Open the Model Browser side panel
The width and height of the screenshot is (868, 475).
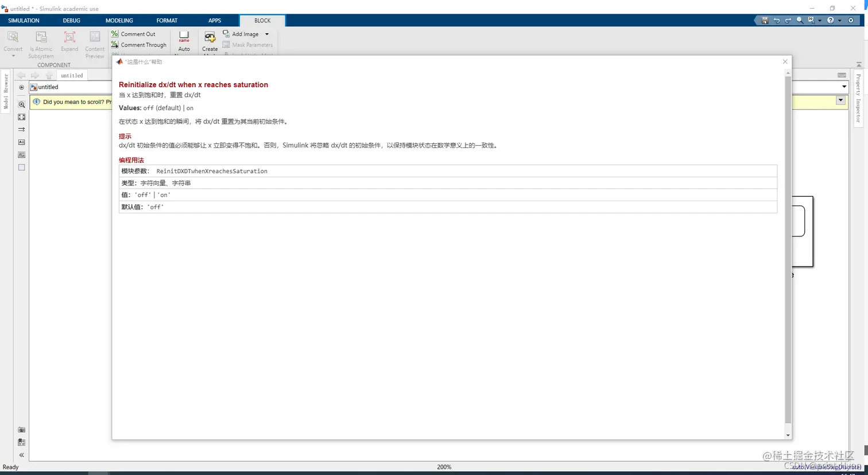[x=6, y=91]
